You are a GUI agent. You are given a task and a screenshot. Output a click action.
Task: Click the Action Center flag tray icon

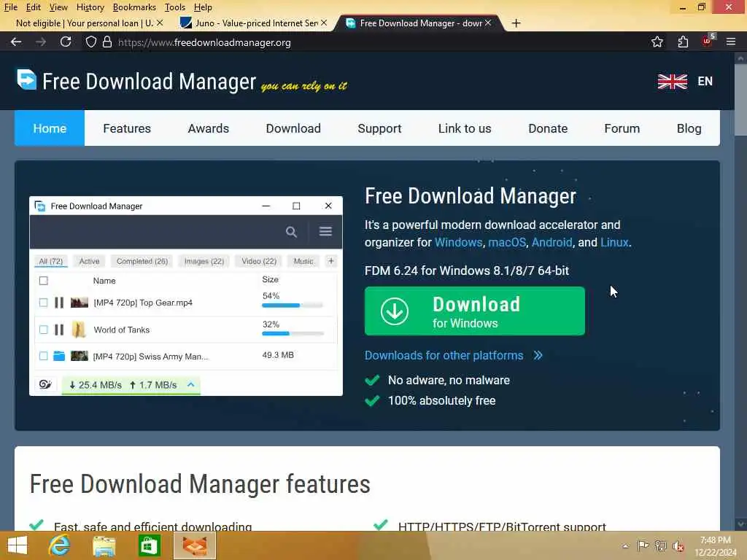pos(643,545)
